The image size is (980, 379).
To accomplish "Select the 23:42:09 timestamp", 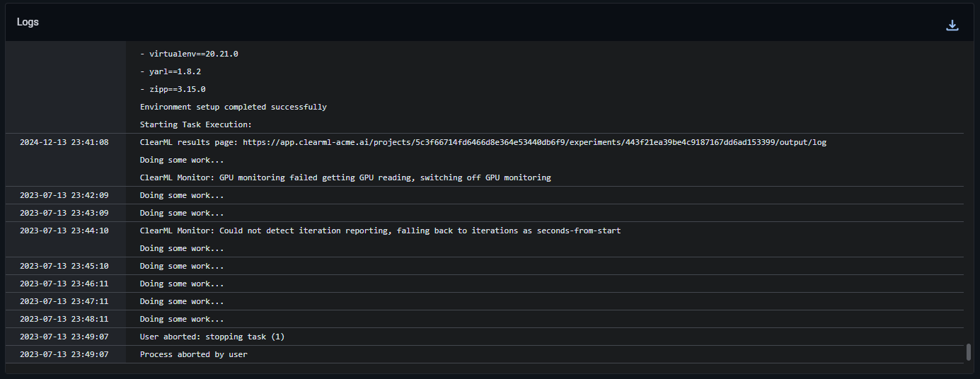I will point(64,195).
